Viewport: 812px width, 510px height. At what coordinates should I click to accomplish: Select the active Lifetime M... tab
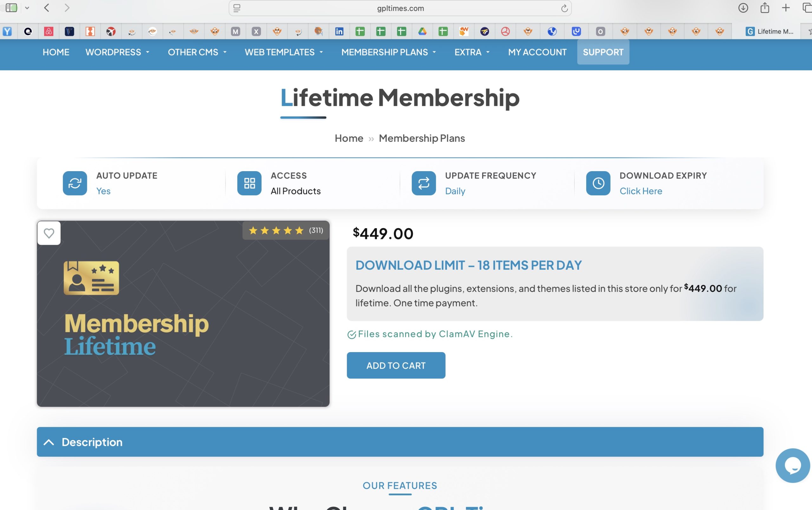coord(770,31)
